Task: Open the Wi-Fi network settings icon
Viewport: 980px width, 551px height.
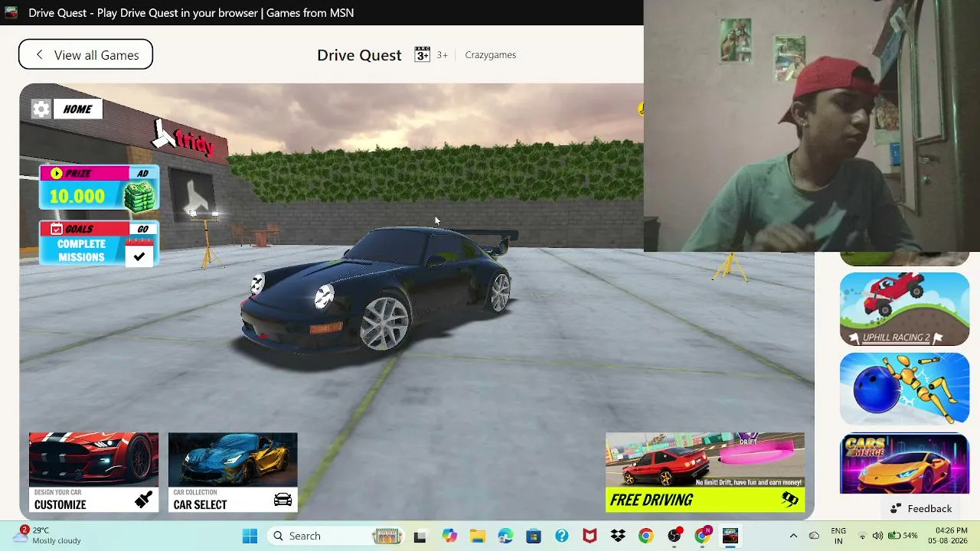Action: [862, 536]
